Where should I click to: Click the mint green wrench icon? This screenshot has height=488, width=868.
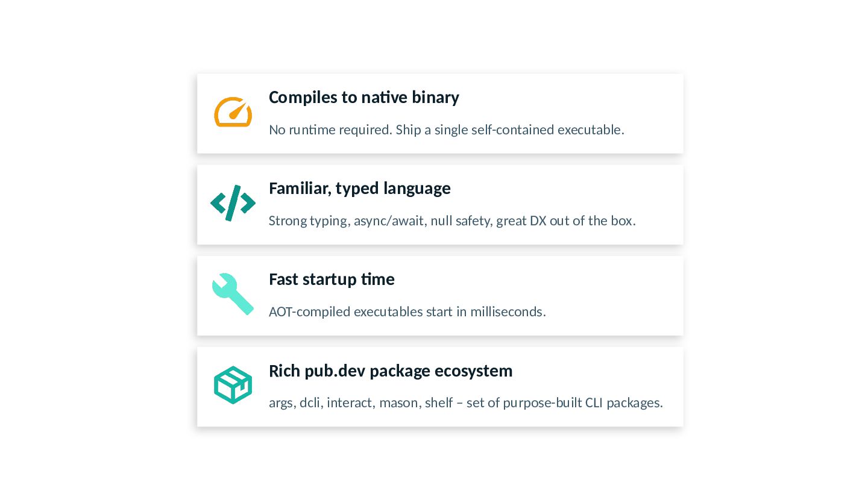tap(233, 294)
